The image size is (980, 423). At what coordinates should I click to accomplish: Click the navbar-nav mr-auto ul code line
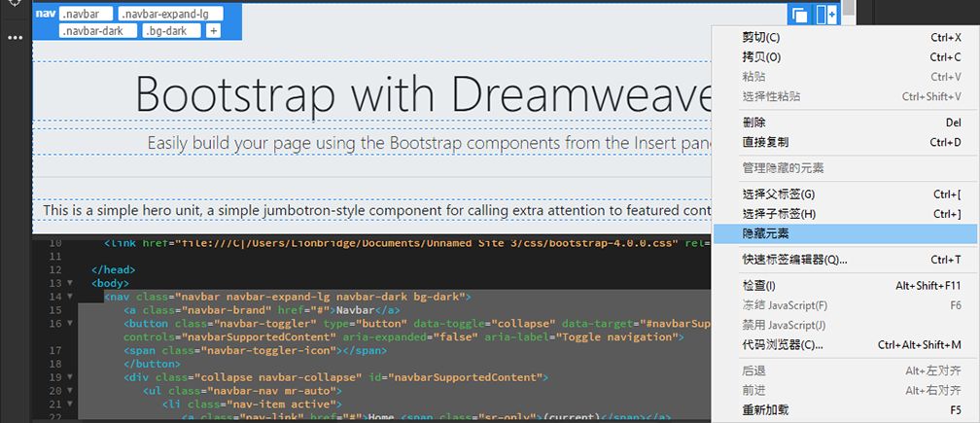point(242,391)
